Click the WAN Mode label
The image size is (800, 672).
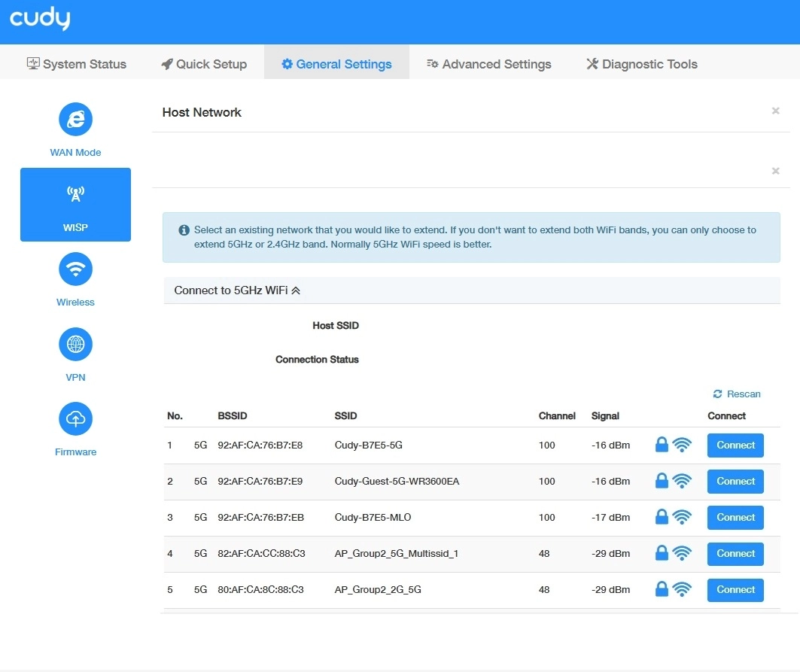pyautogui.click(x=75, y=153)
